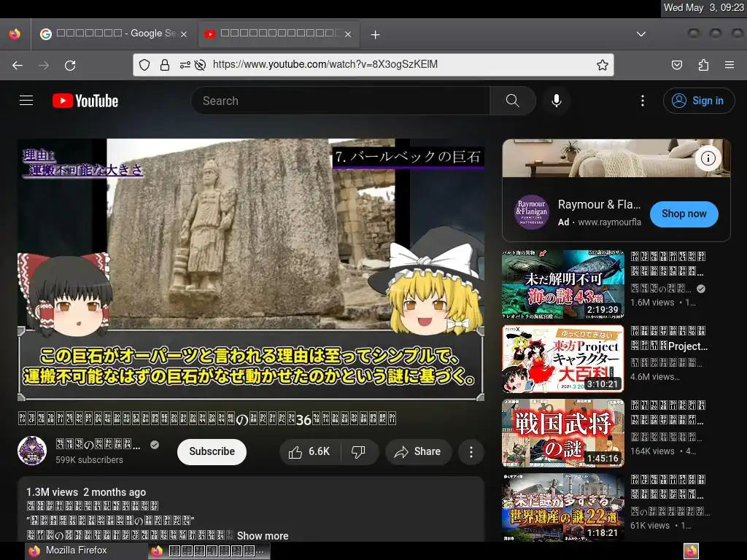Click the Firefox tray icon at the taskbar end

tap(691, 551)
